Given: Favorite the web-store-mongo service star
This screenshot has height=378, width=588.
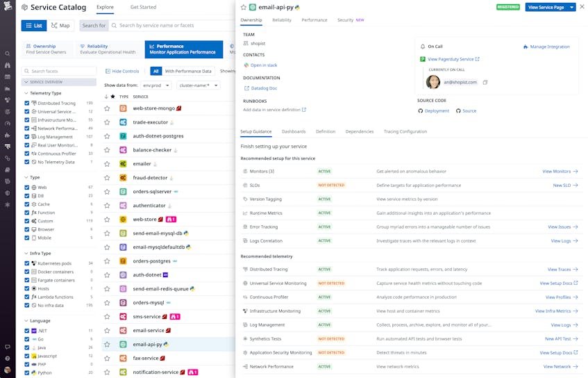Looking at the screenshot, I should (107, 108).
